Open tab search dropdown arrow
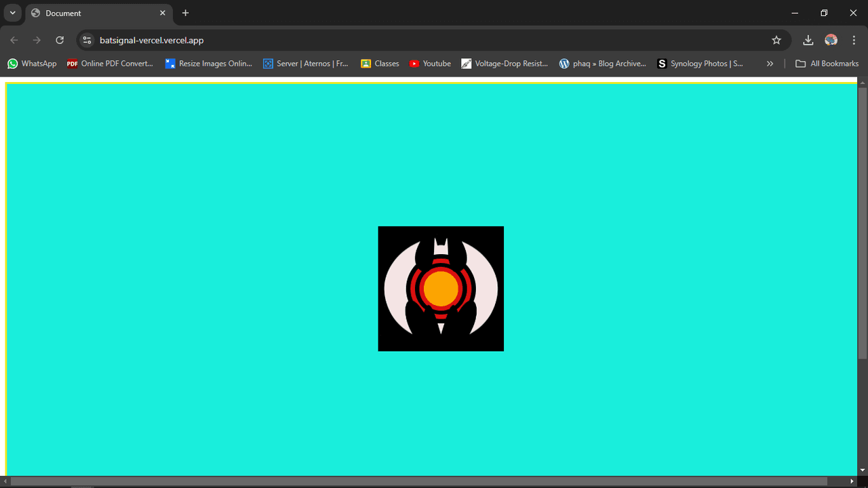 pyautogui.click(x=12, y=13)
